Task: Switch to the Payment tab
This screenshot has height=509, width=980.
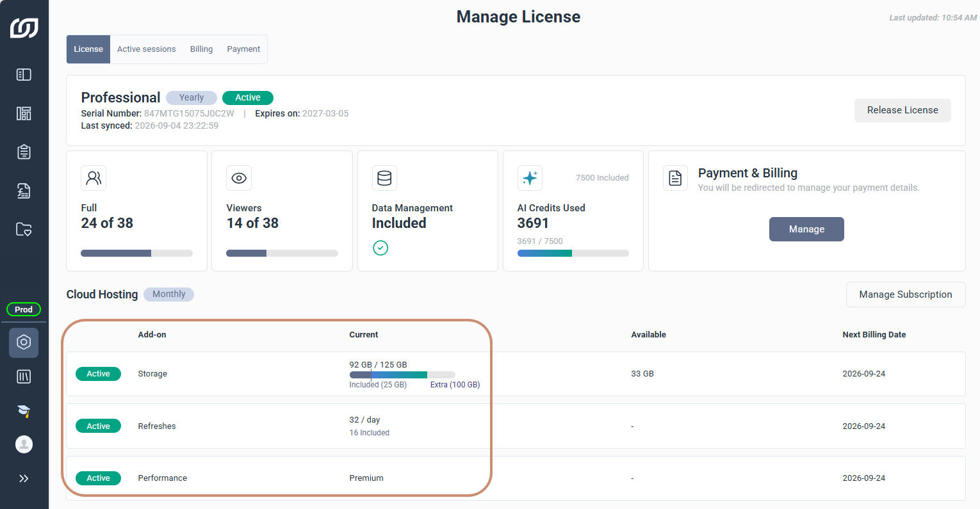Action: tap(243, 49)
